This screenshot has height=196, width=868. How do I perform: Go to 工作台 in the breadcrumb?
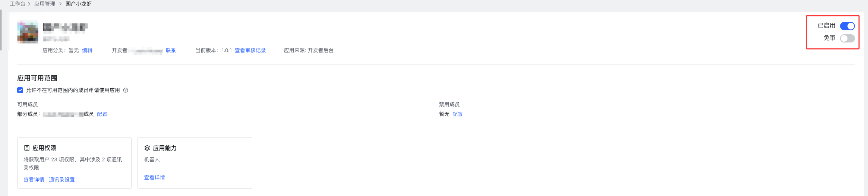17,4
